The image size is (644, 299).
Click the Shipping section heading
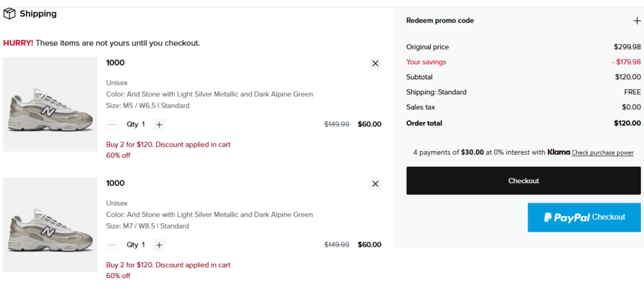click(x=38, y=14)
